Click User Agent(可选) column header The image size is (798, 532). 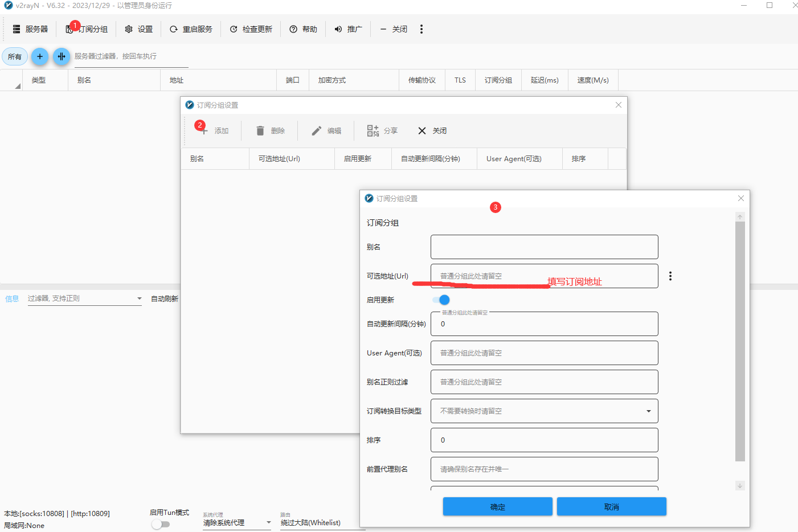pos(519,159)
